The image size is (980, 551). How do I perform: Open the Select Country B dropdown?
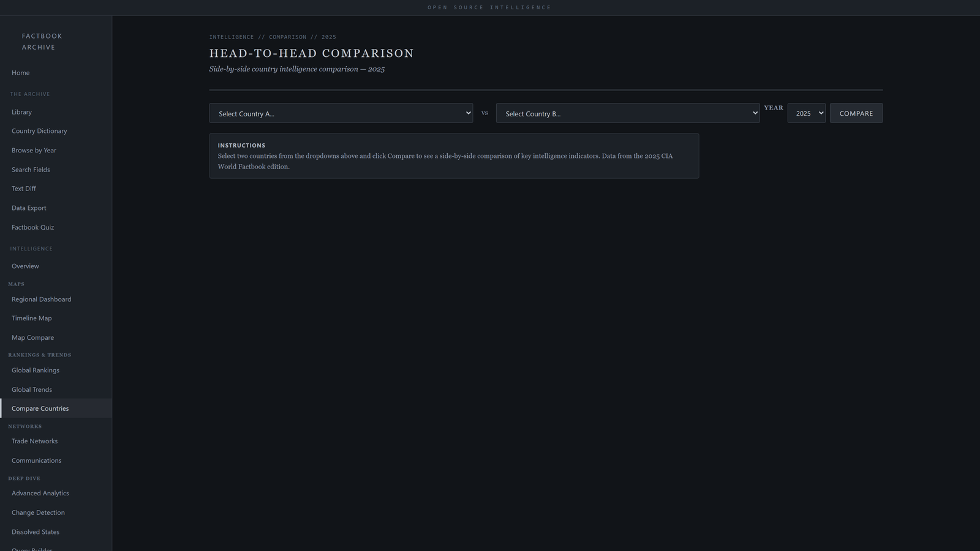[627, 113]
